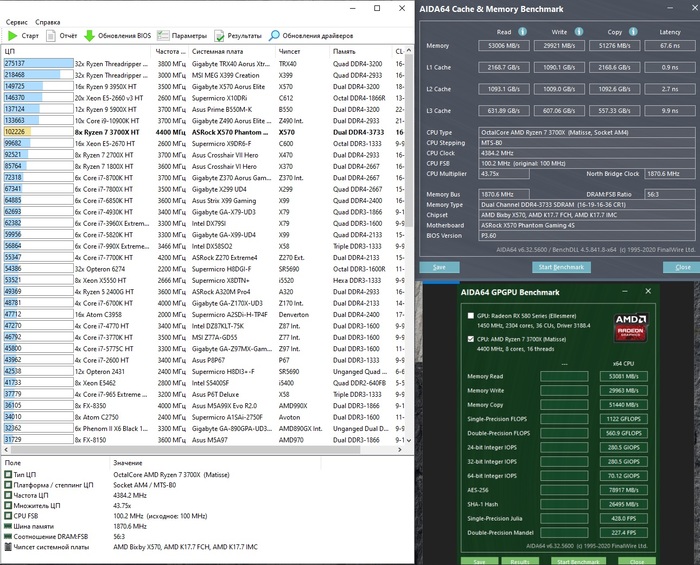The height and width of the screenshot is (565, 700).
Task: Click the Write info icon in Cache & Memory Benchmark
Action: pos(579,32)
